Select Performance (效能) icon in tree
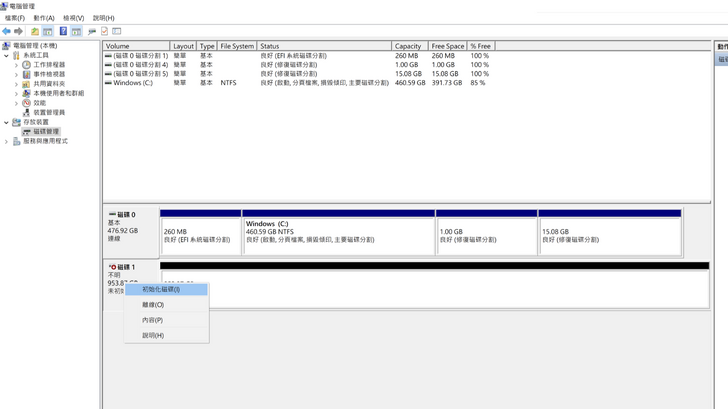Screen dimensions: 728x409 tap(27, 103)
